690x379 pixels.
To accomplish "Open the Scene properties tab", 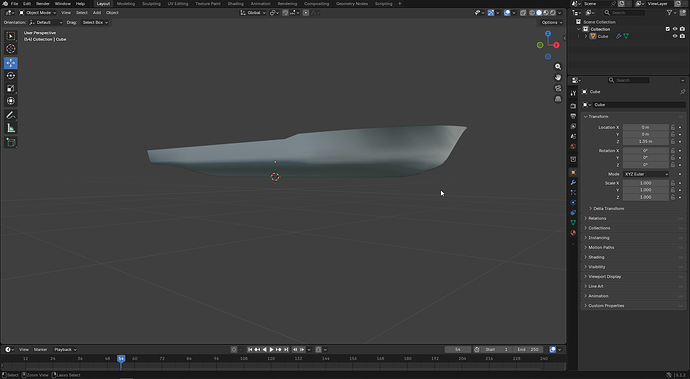I will 573,136.
